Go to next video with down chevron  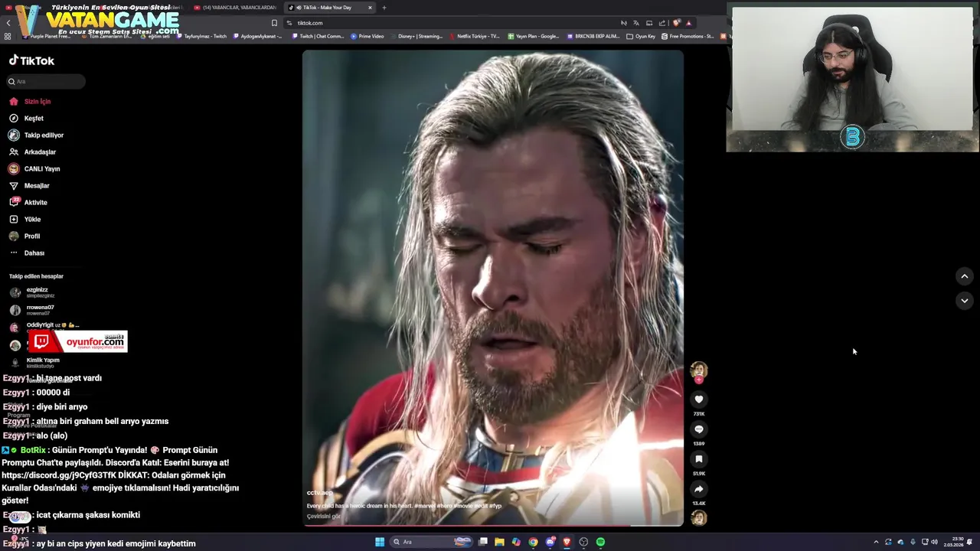pyautogui.click(x=965, y=301)
